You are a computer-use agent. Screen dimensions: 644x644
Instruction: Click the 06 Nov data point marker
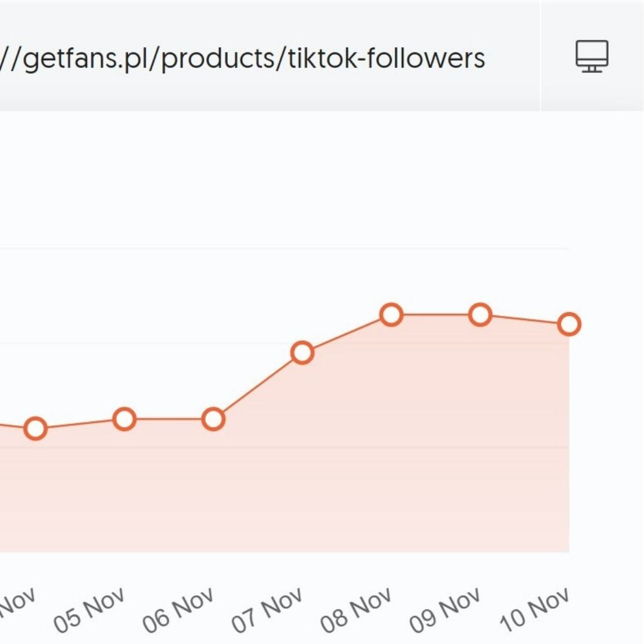pyautogui.click(x=213, y=419)
